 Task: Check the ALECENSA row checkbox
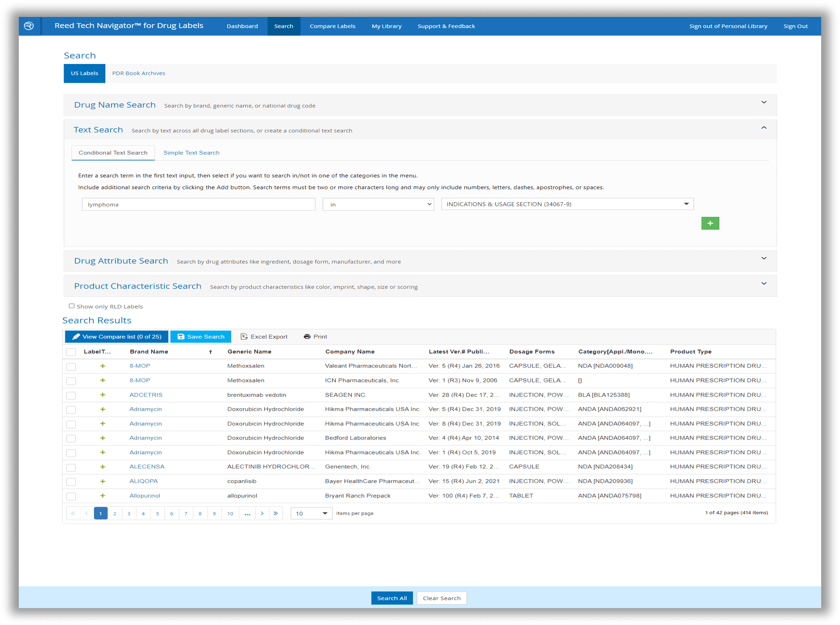[71, 467]
